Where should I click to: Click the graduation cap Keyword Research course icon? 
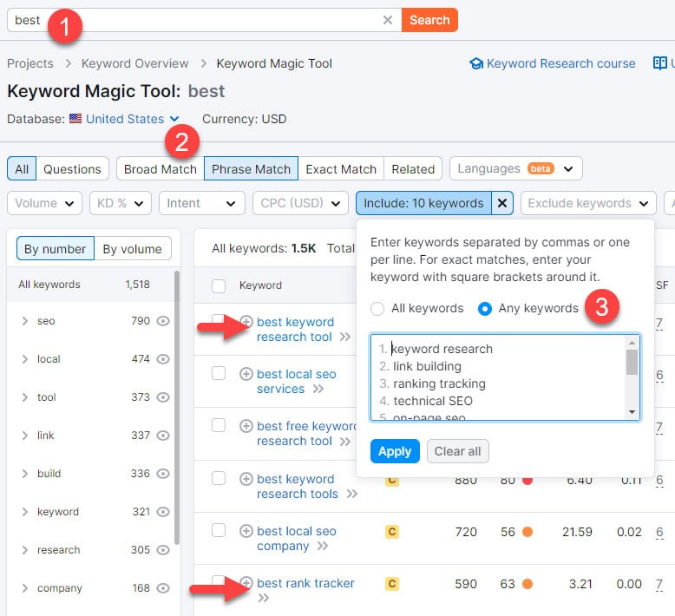[x=475, y=63]
